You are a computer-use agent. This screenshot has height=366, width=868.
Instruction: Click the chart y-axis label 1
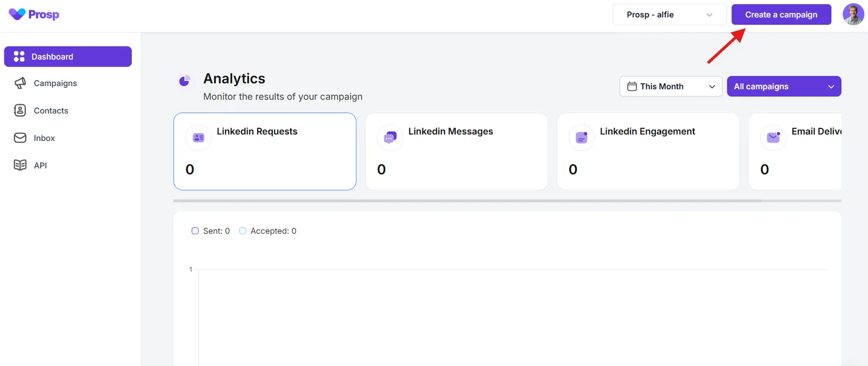pyautogui.click(x=190, y=269)
